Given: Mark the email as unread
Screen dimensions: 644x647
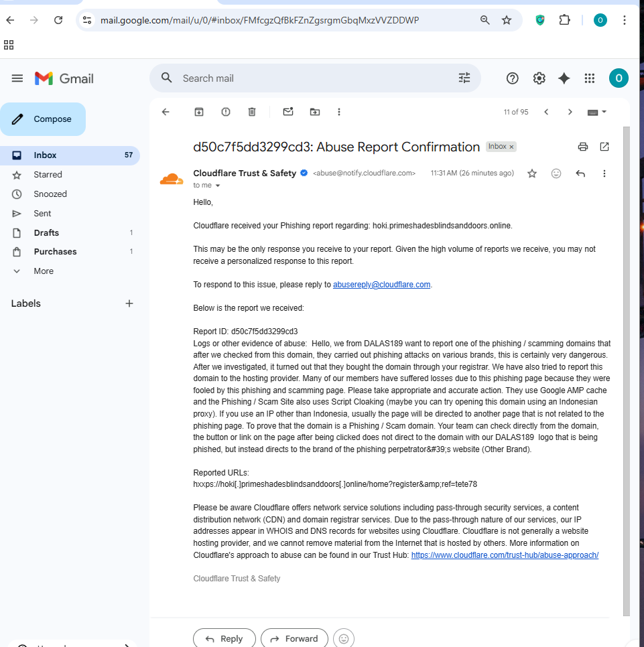Looking at the screenshot, I should click(288, 112).
